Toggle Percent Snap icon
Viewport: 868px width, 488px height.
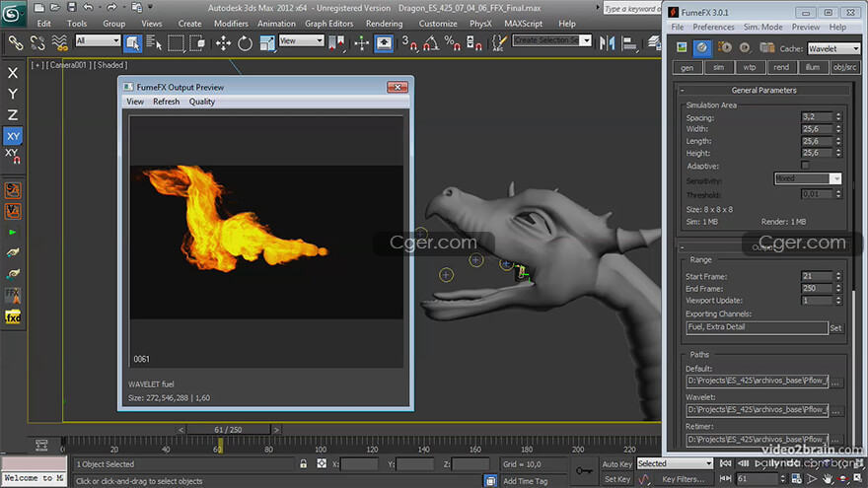click(x=453, y=42)
